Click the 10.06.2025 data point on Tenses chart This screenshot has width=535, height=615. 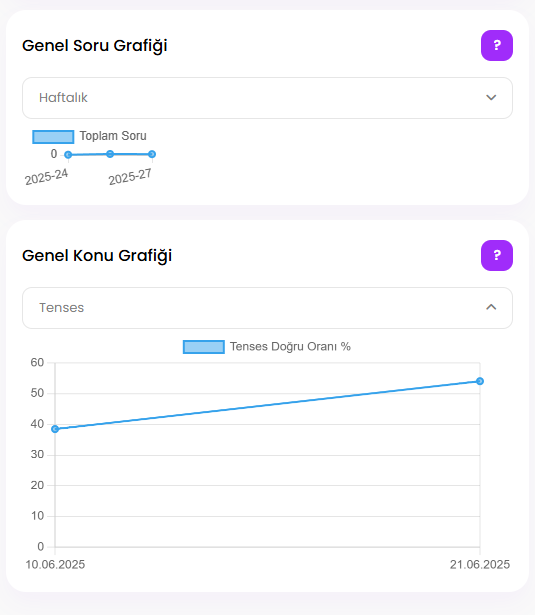coord(55,429)
